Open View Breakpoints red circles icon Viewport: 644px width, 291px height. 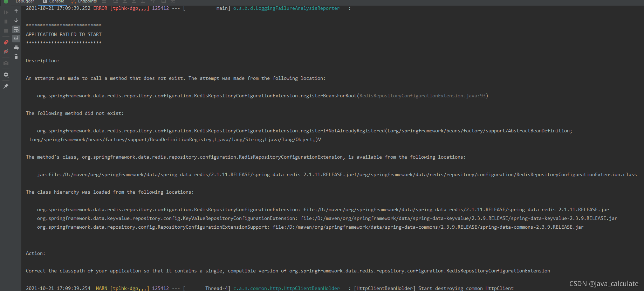point(6,42)
